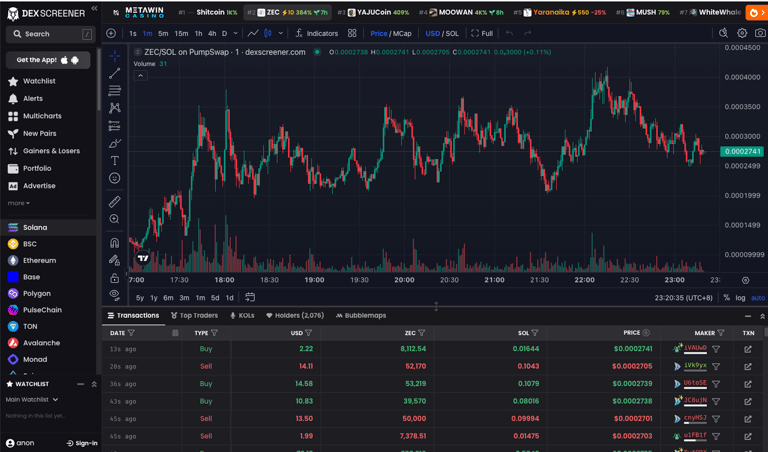Viewport: 768px width, 452px height.
Task: Select the text annotation tool
Action: (115, 160)
